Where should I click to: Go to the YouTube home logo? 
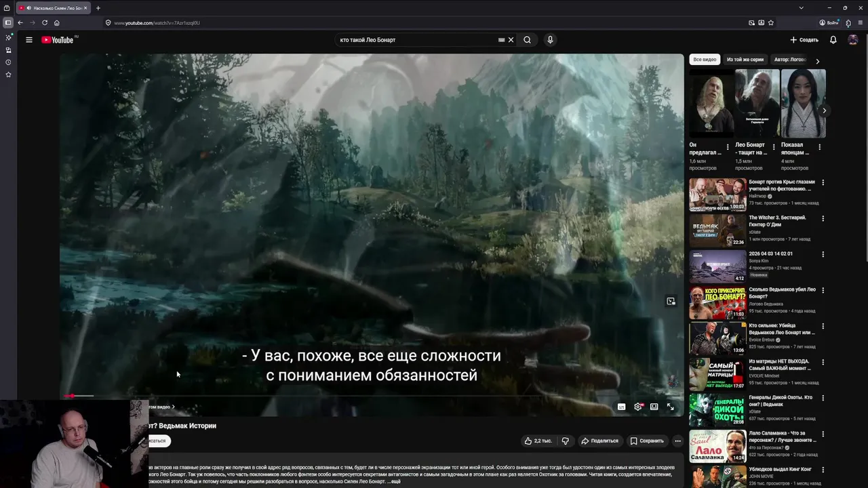[58, 40]
